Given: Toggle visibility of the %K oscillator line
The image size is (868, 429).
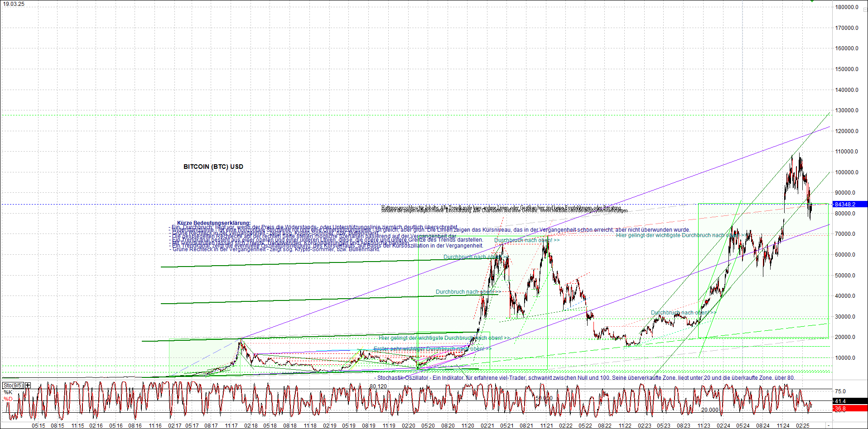Looking at the screenshot, I should point(8,393).
